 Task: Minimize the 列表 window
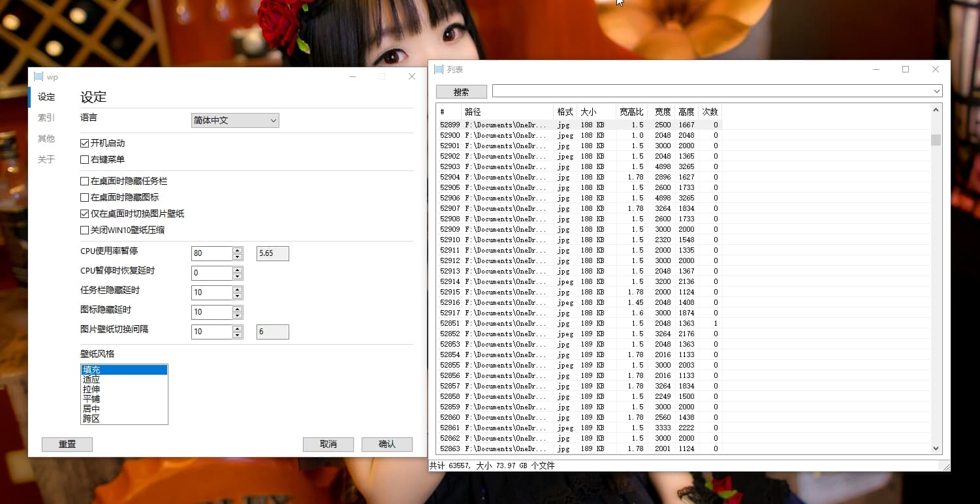click(x=876, y=69)
